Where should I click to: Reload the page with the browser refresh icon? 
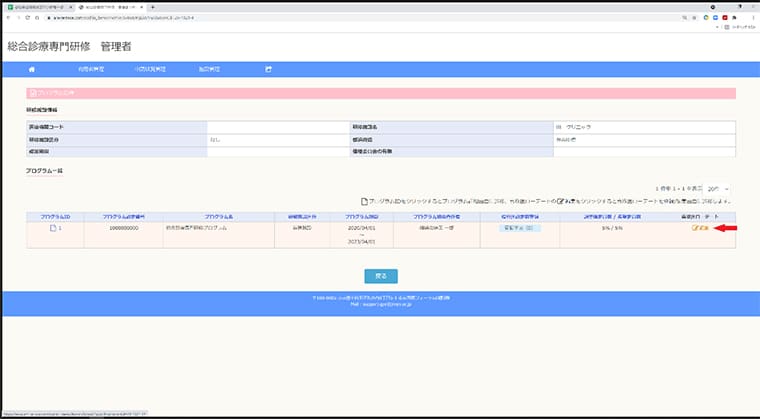point(28,17)
